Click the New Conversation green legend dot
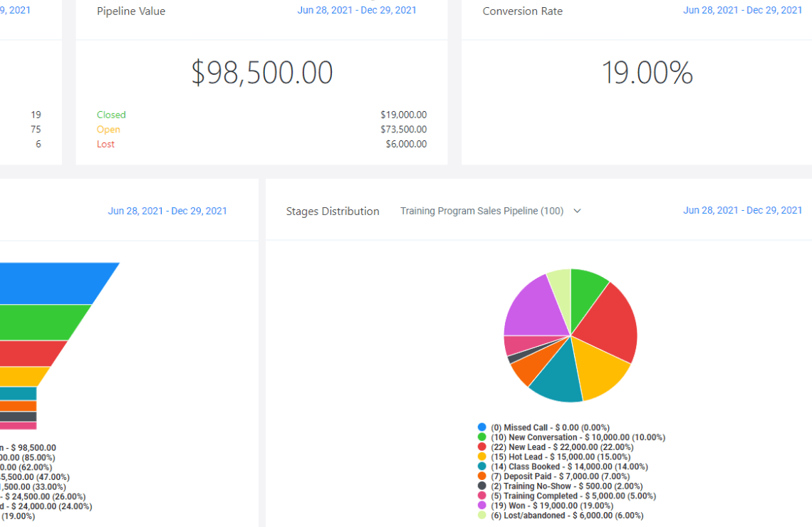The width and height of the screenshot is (812, 527). click(482, 437)
